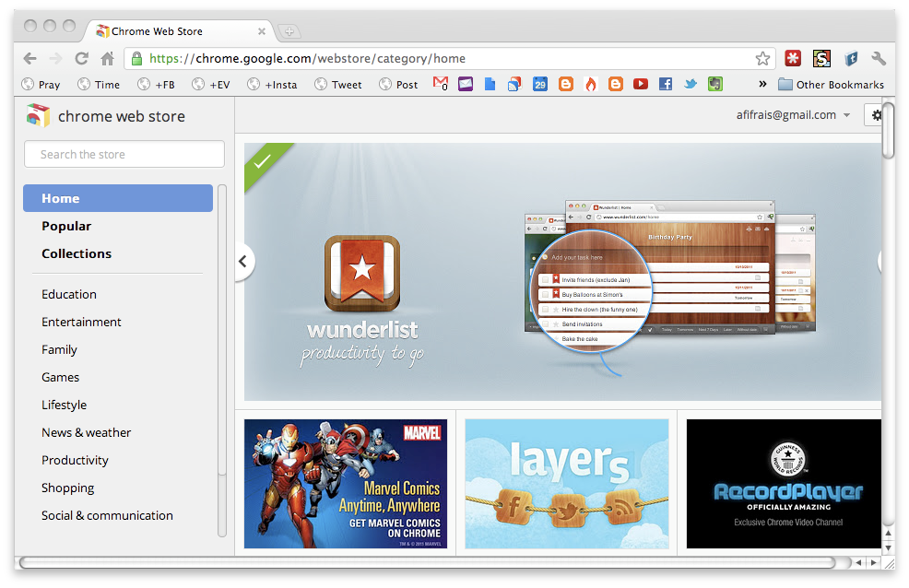The width and height of the screenshot is (909, 588).
Task: Click the +EV bookmarklet
Action: click(x=211, y=85)
